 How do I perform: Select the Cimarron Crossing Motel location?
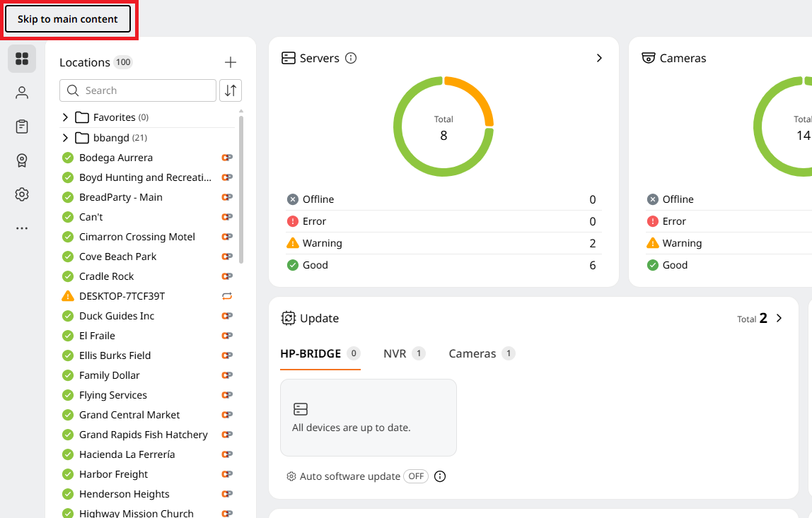(x=137, y=237)
